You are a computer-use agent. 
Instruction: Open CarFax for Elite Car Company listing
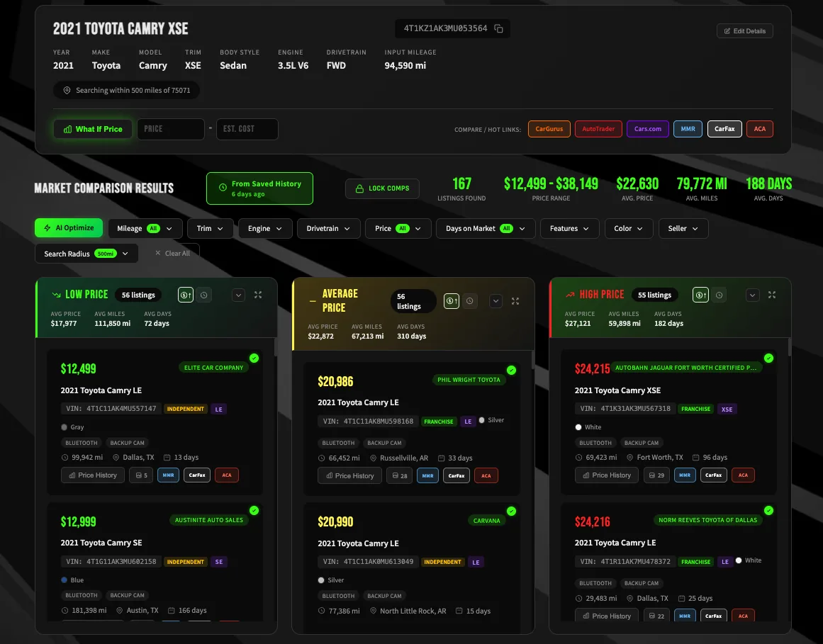pos(197,475)
